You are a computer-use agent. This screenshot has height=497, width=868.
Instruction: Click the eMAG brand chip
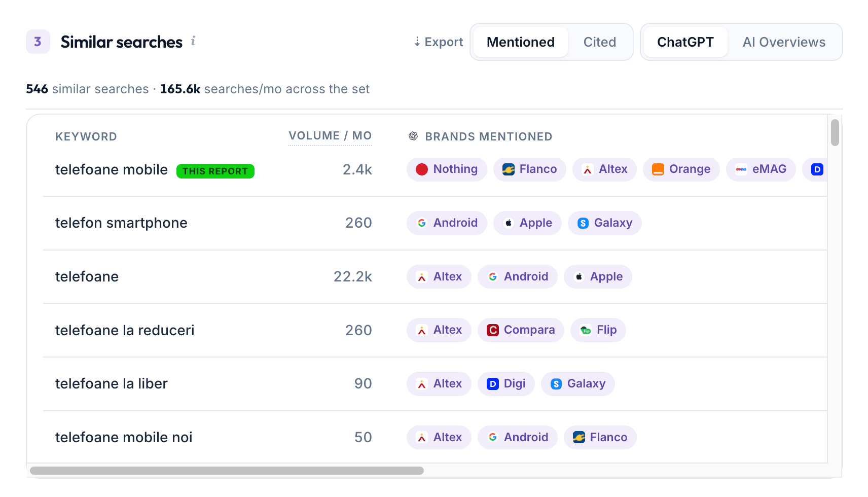coord(761,169)
